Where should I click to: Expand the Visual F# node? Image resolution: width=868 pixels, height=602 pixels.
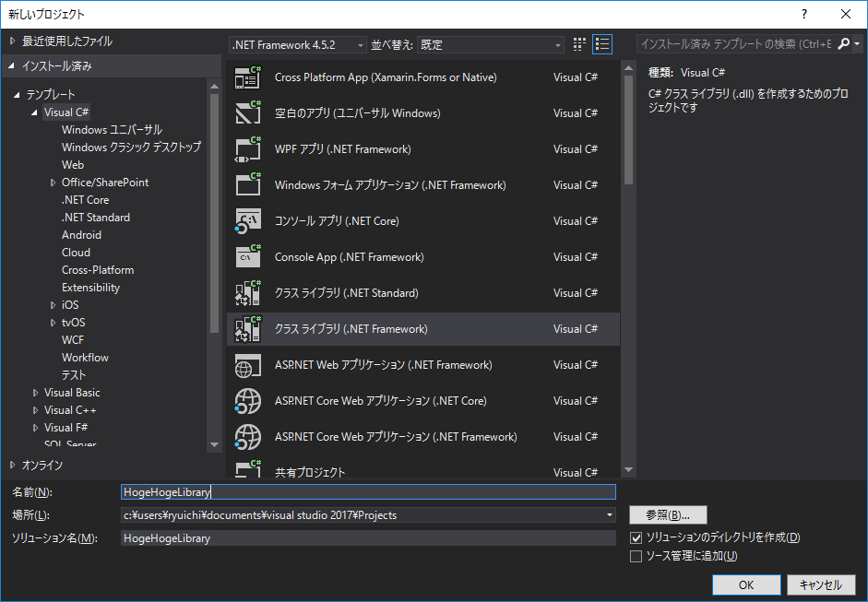tap(35, 428)
